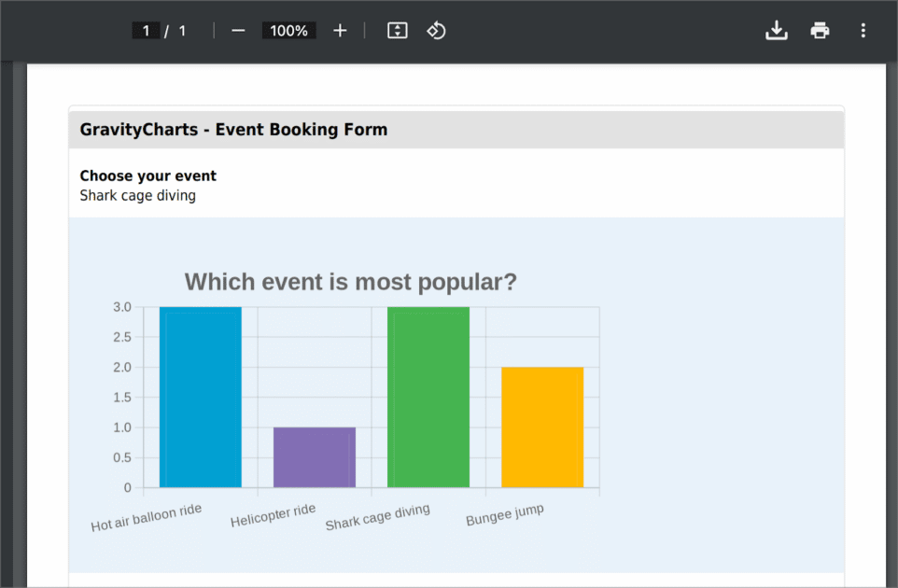Click the fit-to-page icon
Screen dimensions: 898x588
397,30
